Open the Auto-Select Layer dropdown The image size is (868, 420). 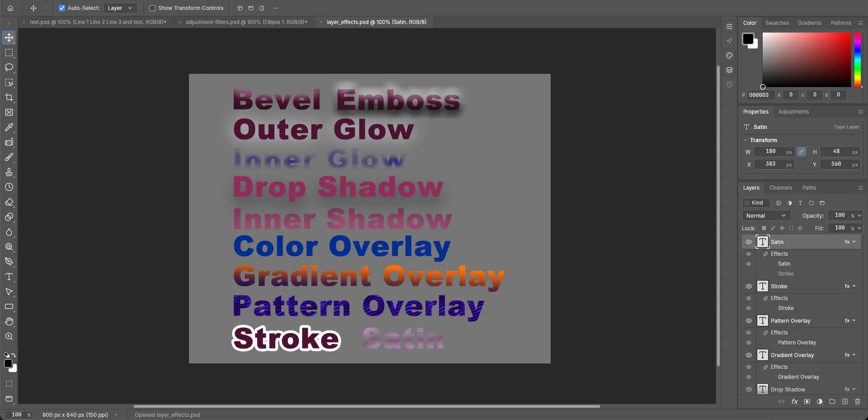coord(121,8)
